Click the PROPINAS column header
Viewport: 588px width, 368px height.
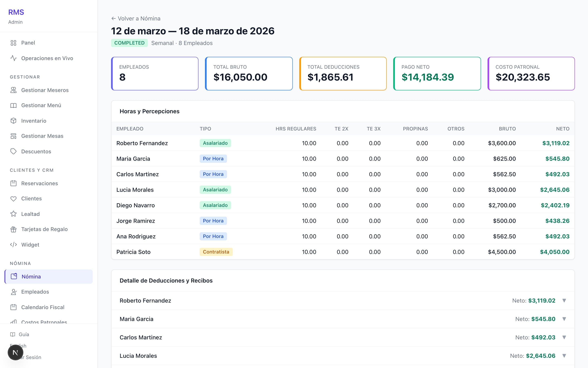pos(415,129)
